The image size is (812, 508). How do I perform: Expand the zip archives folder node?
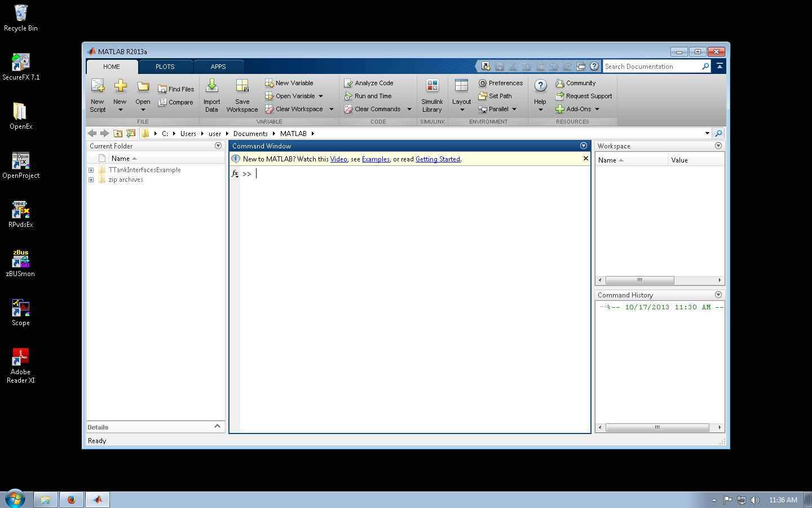pyautogui.click(x=91, y=180)
